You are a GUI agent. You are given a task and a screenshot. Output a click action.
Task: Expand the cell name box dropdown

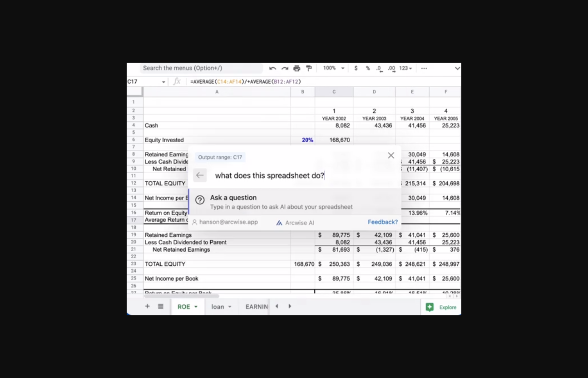click(163, 82)
